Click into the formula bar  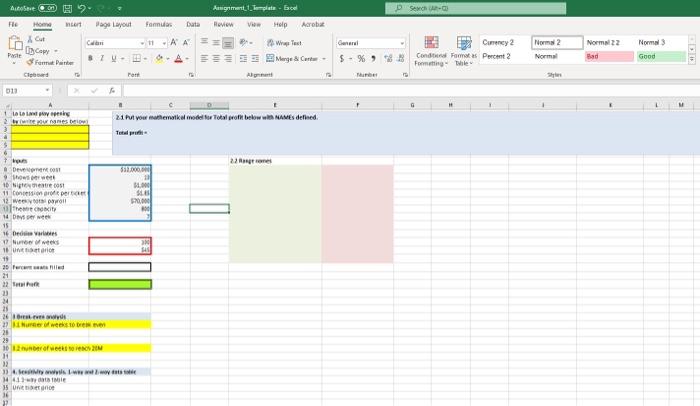(411, 91)
